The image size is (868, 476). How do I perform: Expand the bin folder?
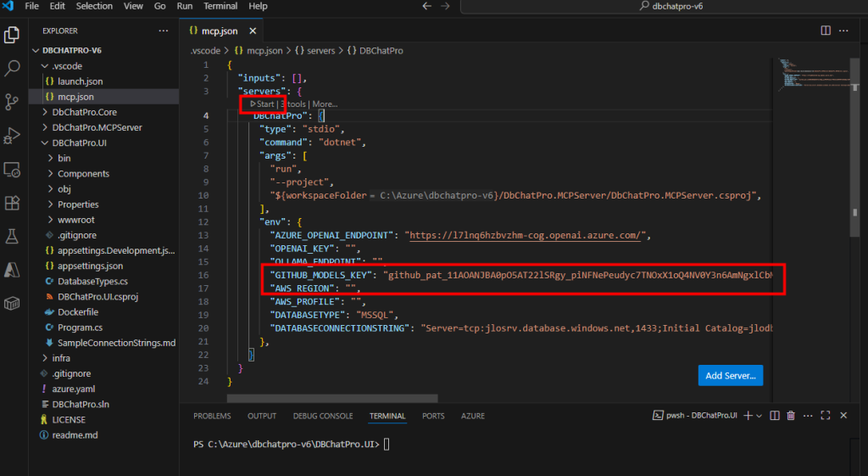pos(104,159)
